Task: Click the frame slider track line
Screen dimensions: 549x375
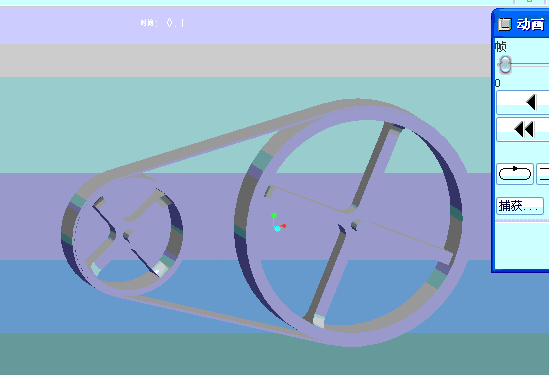Action: [x=530, y=65]
